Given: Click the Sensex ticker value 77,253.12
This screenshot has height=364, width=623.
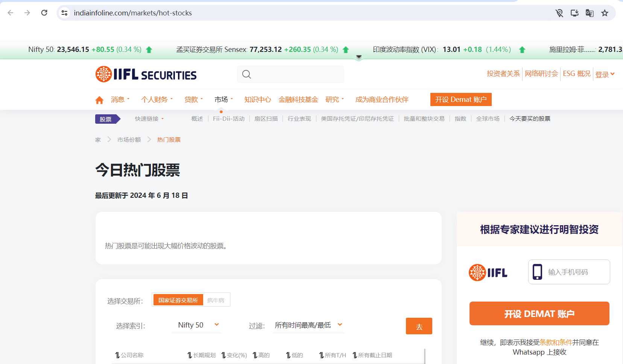Looking at the screenshot, I should tap(266, 50).
